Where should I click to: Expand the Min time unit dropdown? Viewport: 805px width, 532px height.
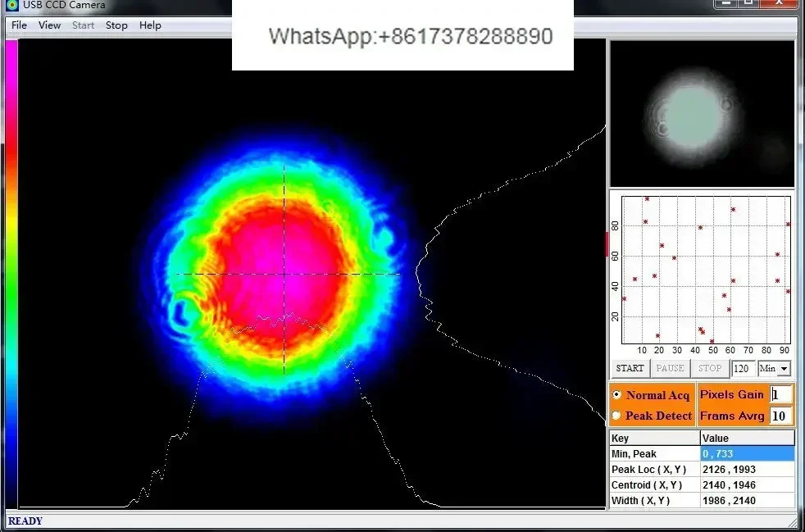click(784, 369)
